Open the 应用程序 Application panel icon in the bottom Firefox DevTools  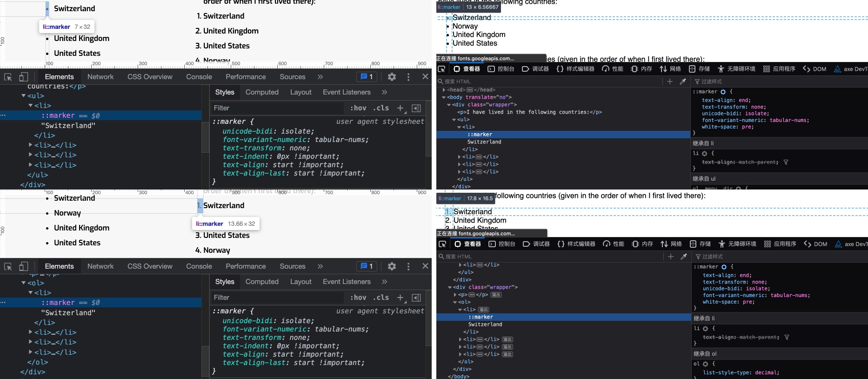[768, 244]
